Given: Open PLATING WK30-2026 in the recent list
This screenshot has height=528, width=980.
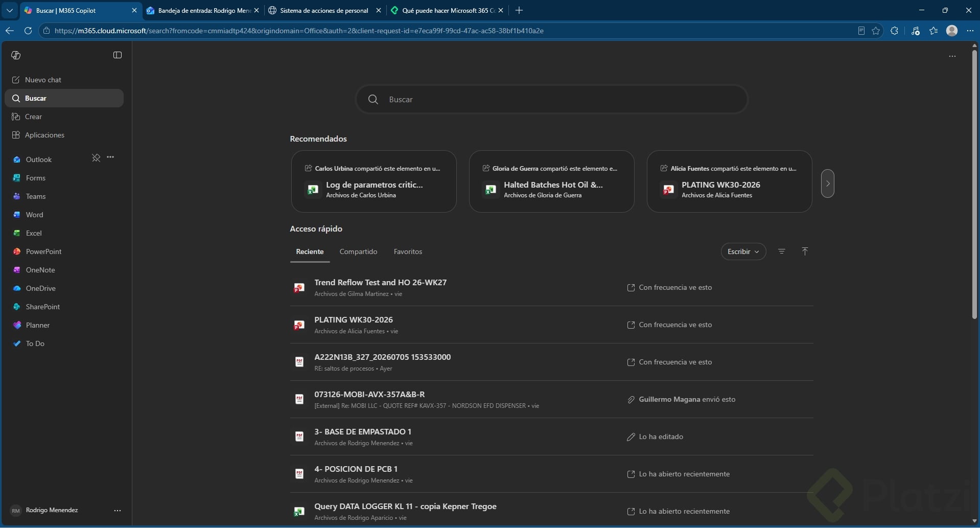Looking at the screenshot, I should [x=551, y=325].
